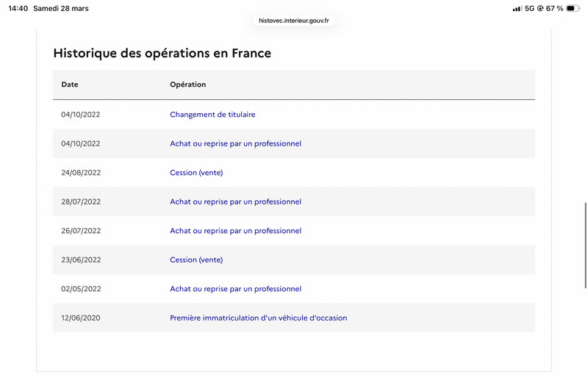This screenshot has width=588, height=386.
Task: Open the Cession (vente) entry from 23/06/2022
Action: pos(196,260)
